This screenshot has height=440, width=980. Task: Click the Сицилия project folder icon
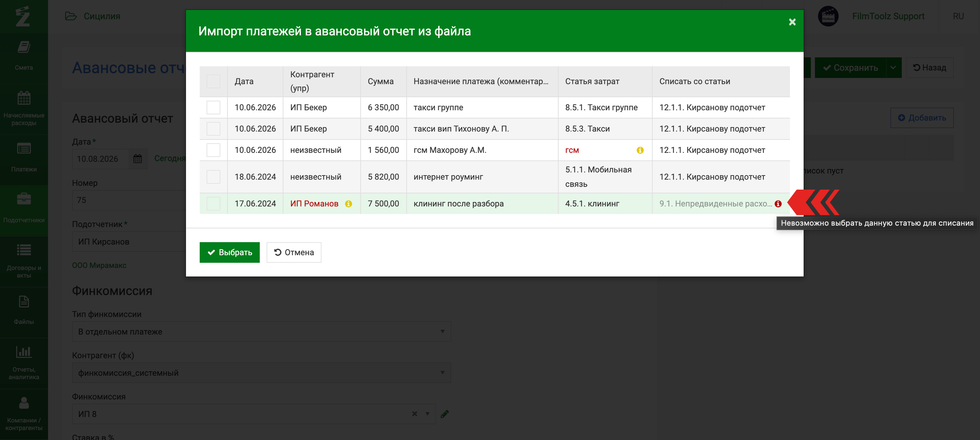(x=71, y=16)
